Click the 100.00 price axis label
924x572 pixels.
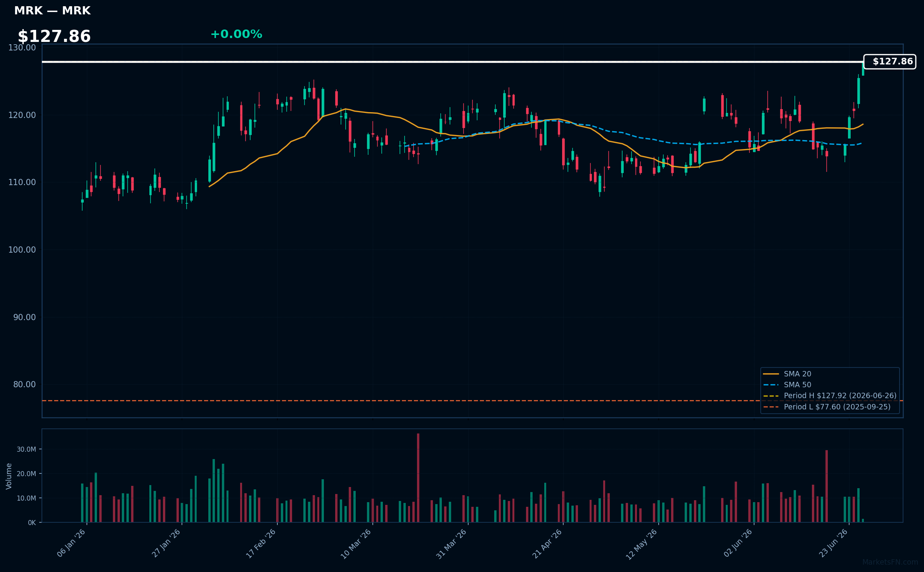[x=22, y=250]
